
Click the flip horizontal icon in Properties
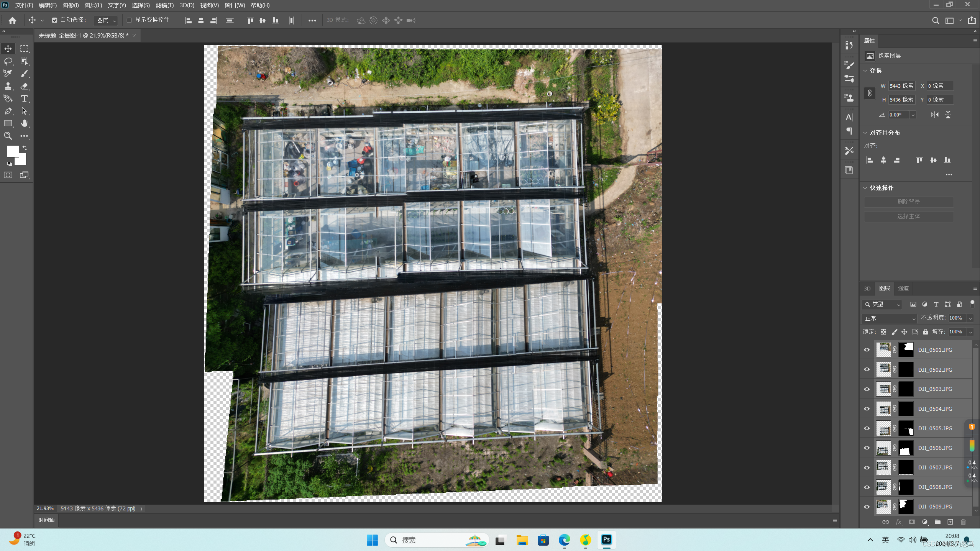pos(934,115)
